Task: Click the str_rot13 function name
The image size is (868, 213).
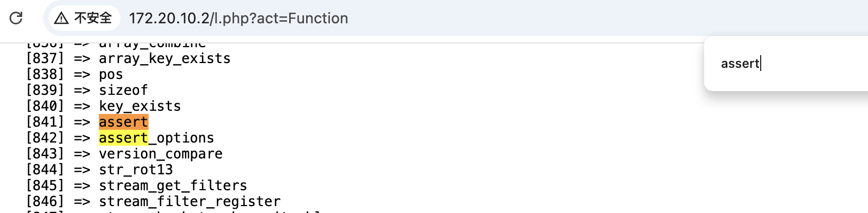Action: pos(135,170)
